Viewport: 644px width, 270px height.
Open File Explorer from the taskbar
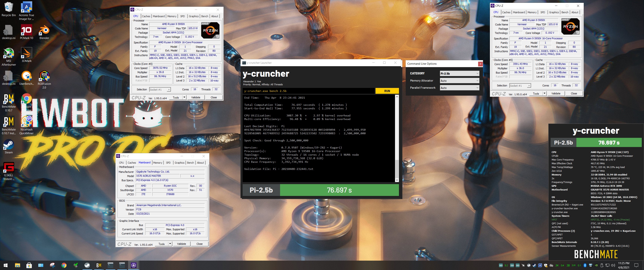click(17, 265)
